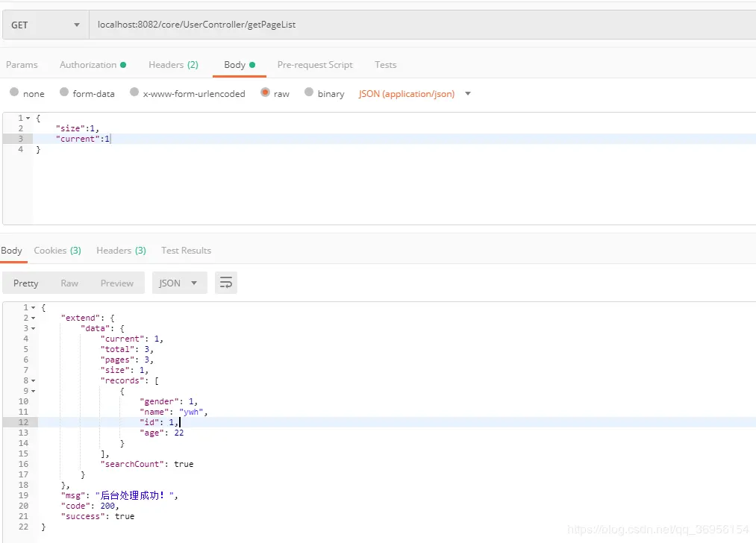
Task: Open the request Headers (2) tab
Action: click(x=173, y=65)
